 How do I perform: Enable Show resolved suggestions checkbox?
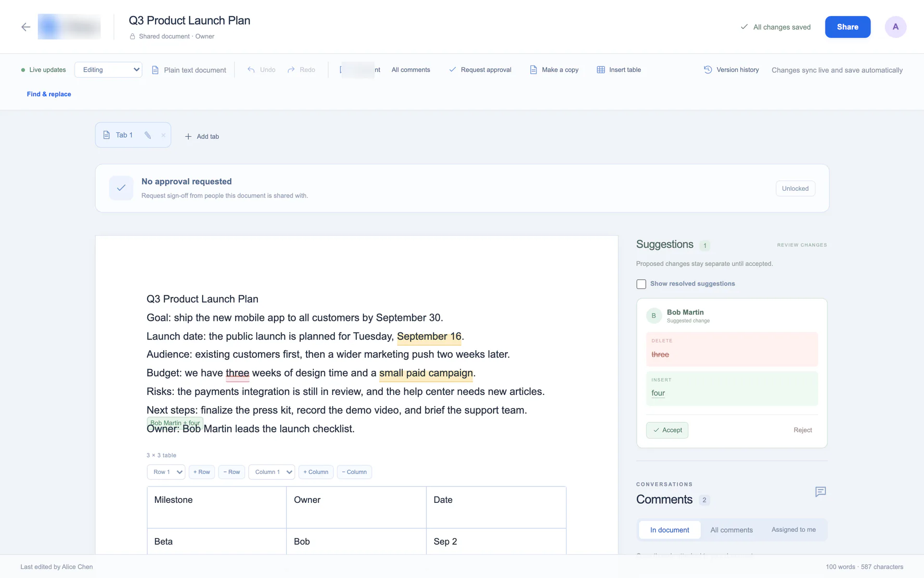point(641,284)
